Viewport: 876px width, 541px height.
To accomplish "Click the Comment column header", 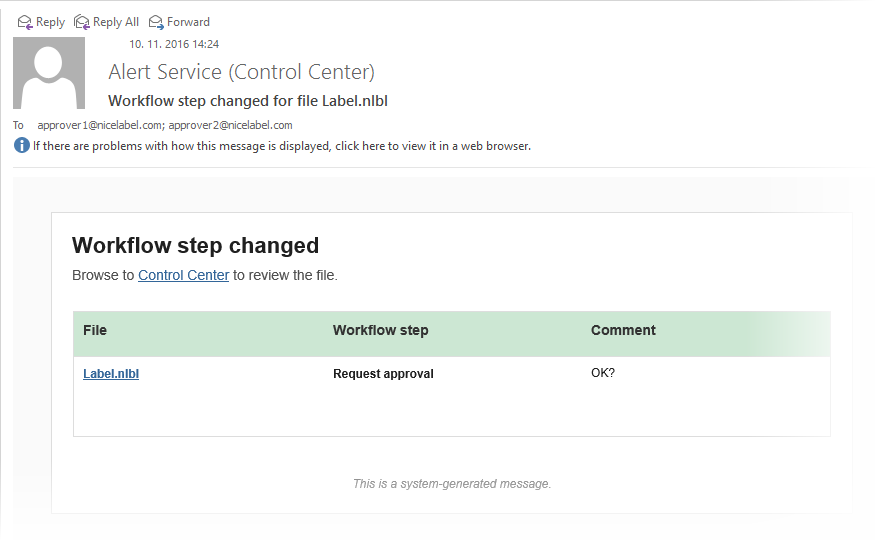I will pyautogui.click(x=623, y=330).
